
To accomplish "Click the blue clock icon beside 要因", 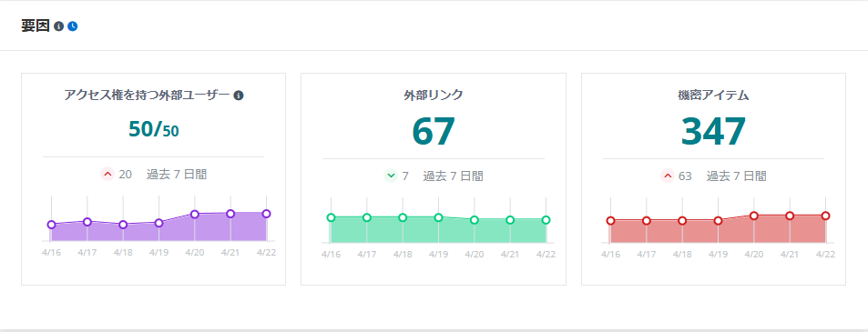I will tap(73, 26).
